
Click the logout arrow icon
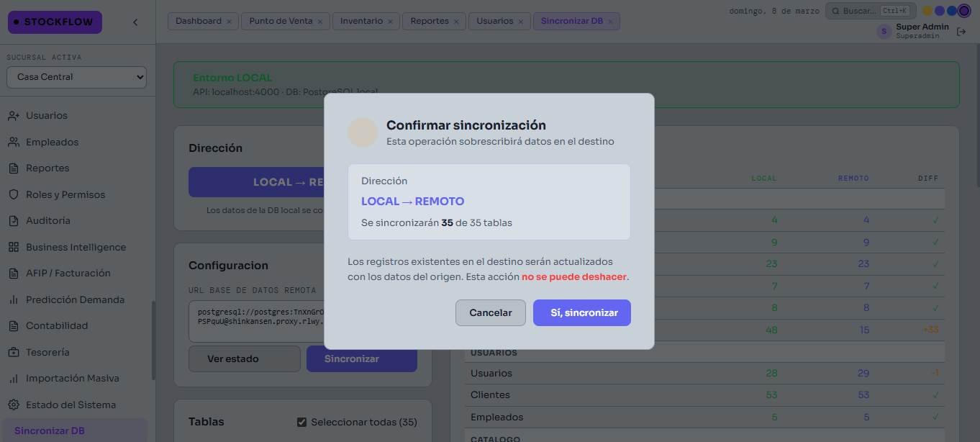(961, 32)
